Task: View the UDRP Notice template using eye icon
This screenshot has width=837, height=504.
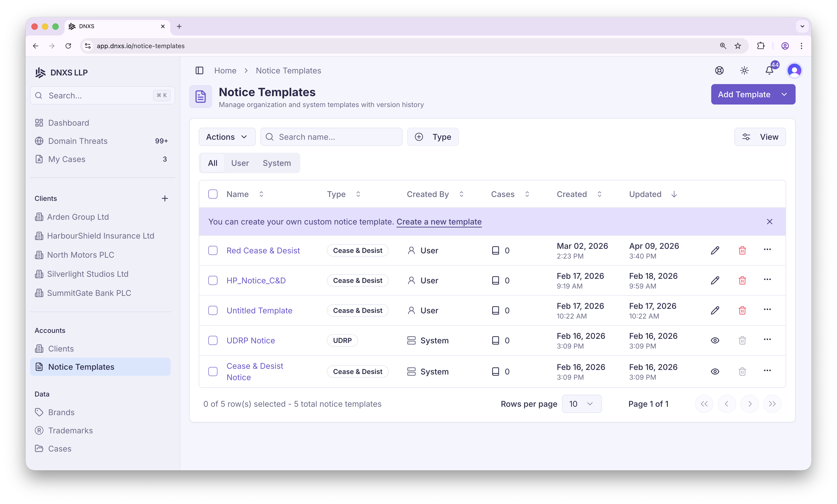Action: [x=715, y=340]
